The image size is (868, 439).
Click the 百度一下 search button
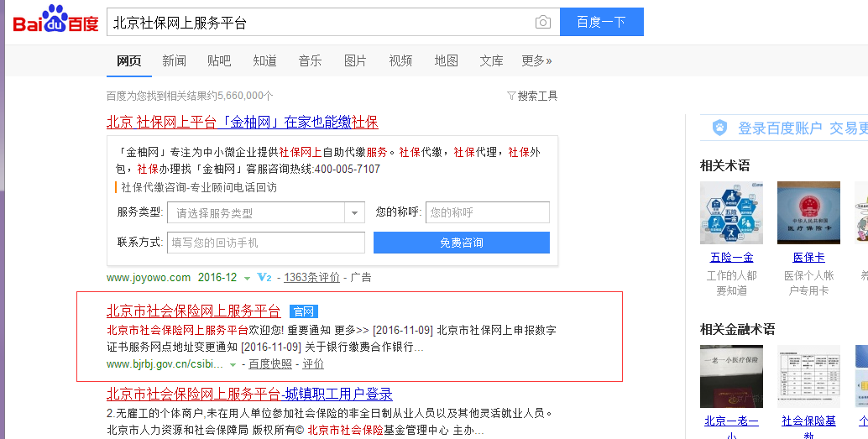602,22
